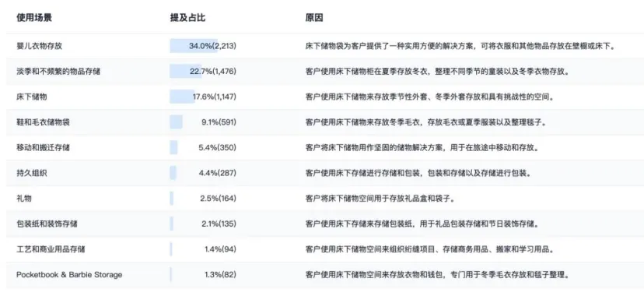Select the 工艺和商业用品存储 scenario cell
The width and height of the screenshot is (644, 303).
click(51, 249)
